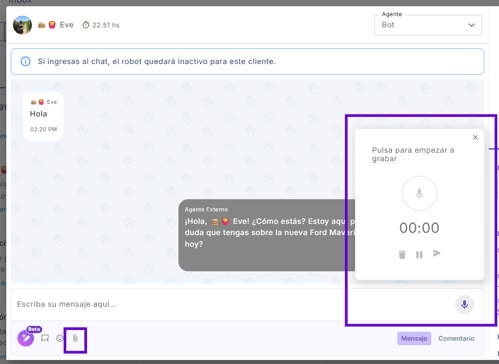Screen dimensions: 499x364
Task: Click the dropdown chevron beside Bot
Action: 471,25
